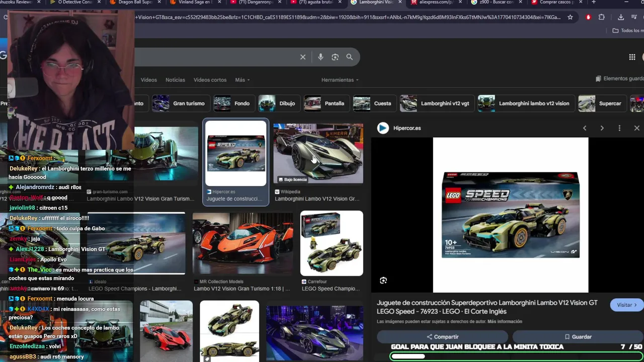The height and width of the screenshot is (362, 644).
Task: Click the Compartir share button
Action: coord(443,336)
